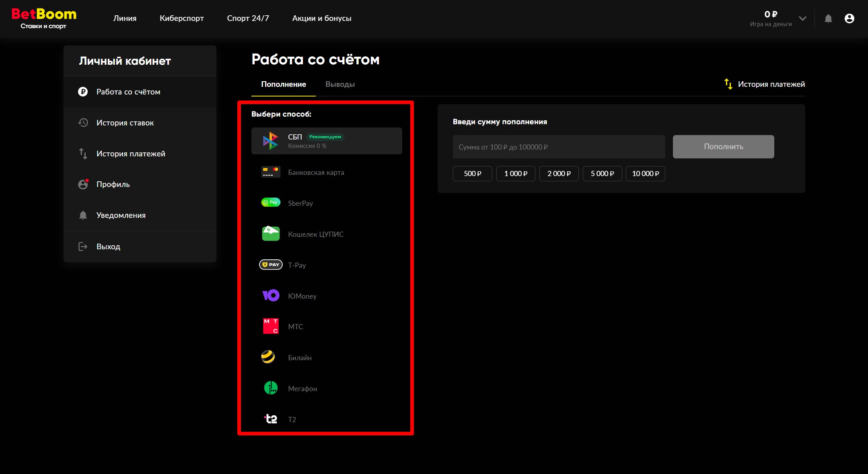The image size is (868, 474).
Task: Choose the ЮMoney payment icon
Action: click(x=271, y=295)
